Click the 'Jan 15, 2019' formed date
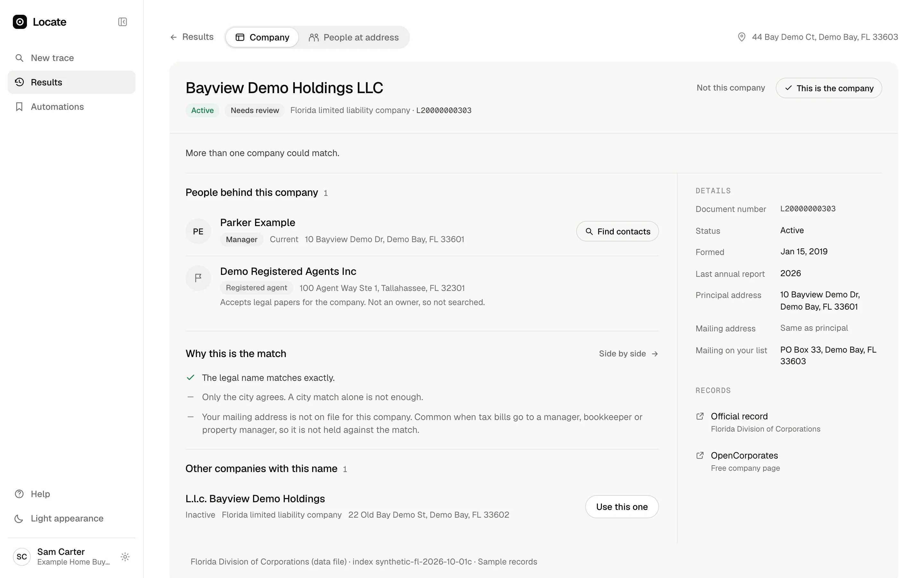The image size is (924, 578). click(x=804, y=251)
